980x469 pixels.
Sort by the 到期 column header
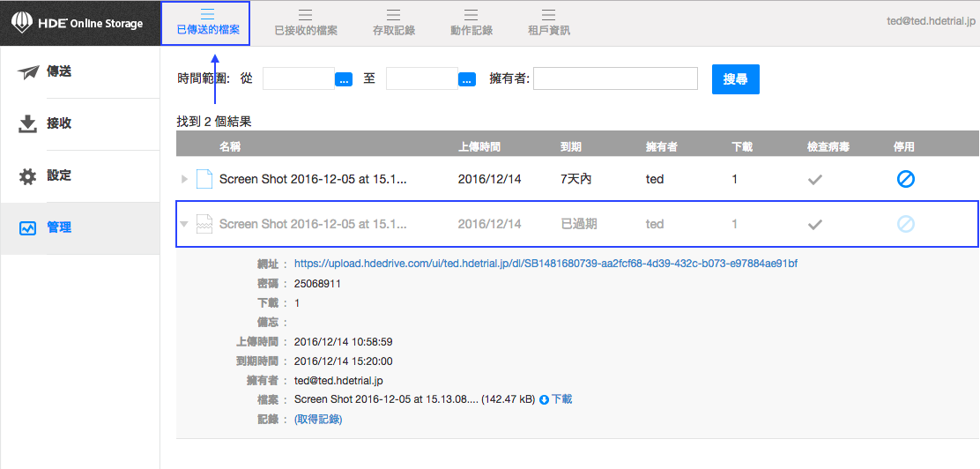click(571, 147)
